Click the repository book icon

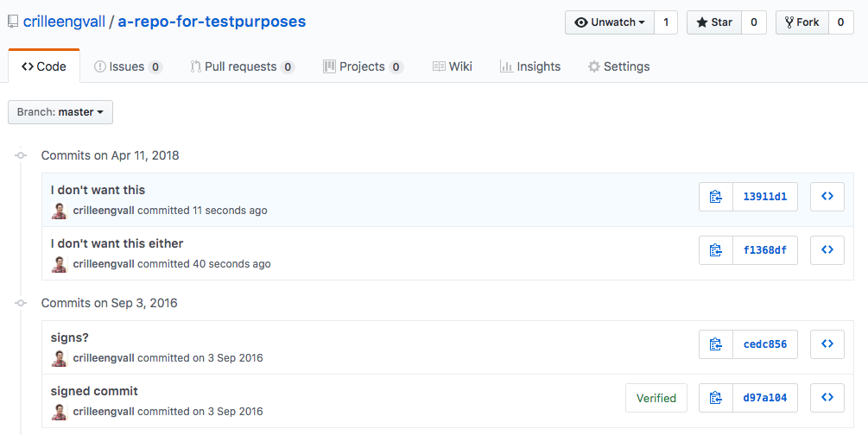tap(13, 22)
